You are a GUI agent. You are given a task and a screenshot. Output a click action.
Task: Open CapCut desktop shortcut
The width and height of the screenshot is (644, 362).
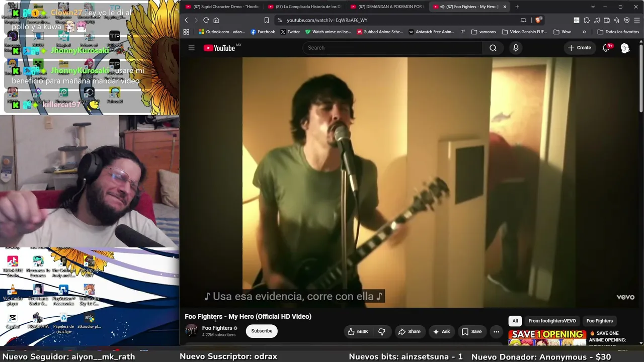coord(13,321)
